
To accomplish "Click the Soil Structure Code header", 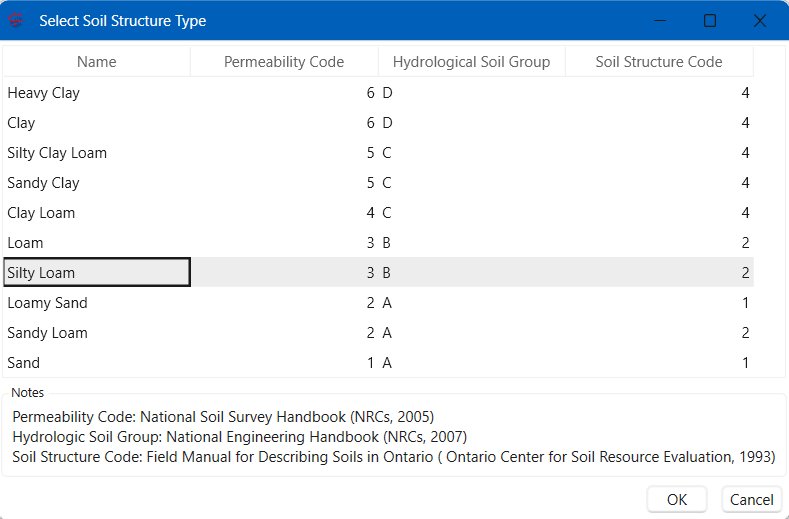I will click(x=659, y=61).
